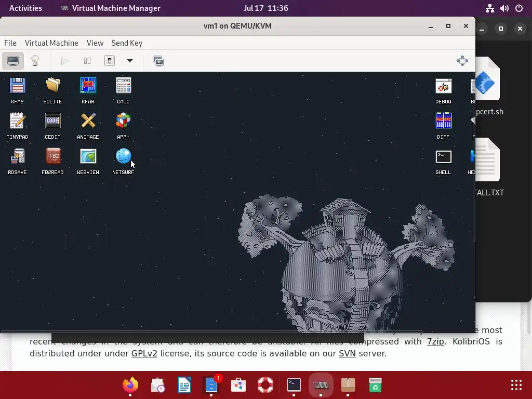Open the File menu

(x=10, y=43)
